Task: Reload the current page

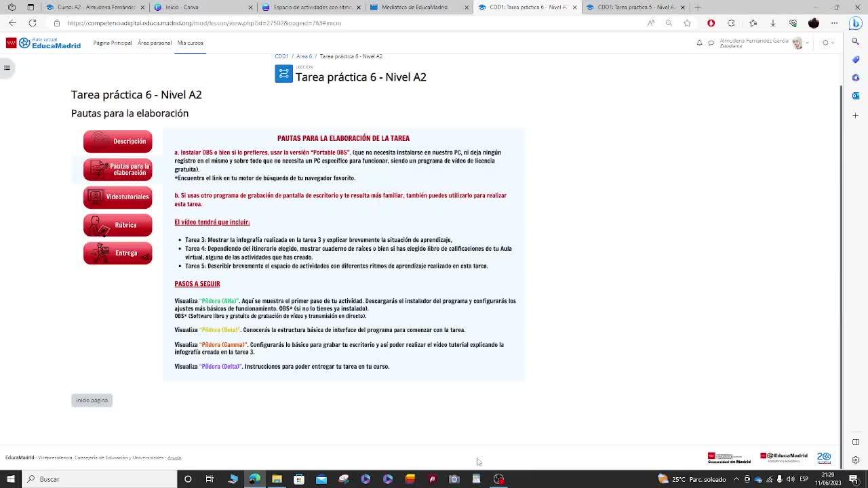Action: pos(32,23)
